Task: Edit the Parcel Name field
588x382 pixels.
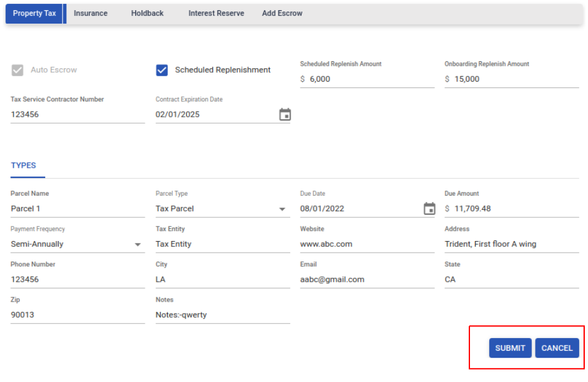Action: click(x=78, y=209)
